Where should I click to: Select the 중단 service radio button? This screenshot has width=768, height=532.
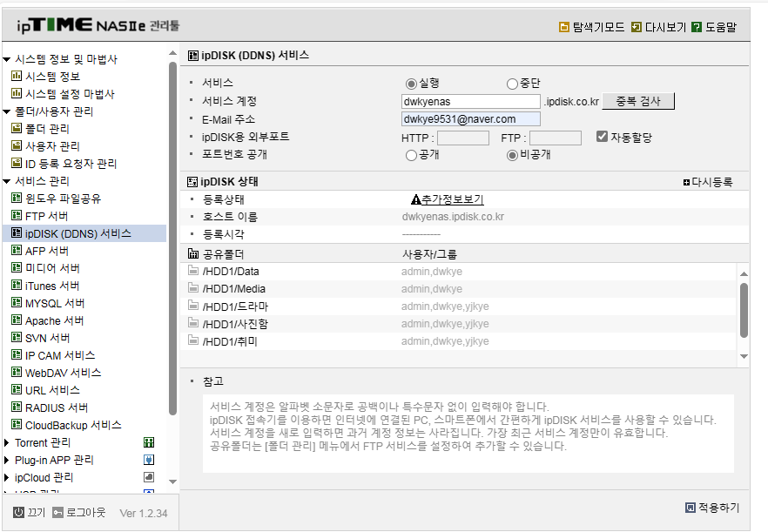click(x=512, y=84)
